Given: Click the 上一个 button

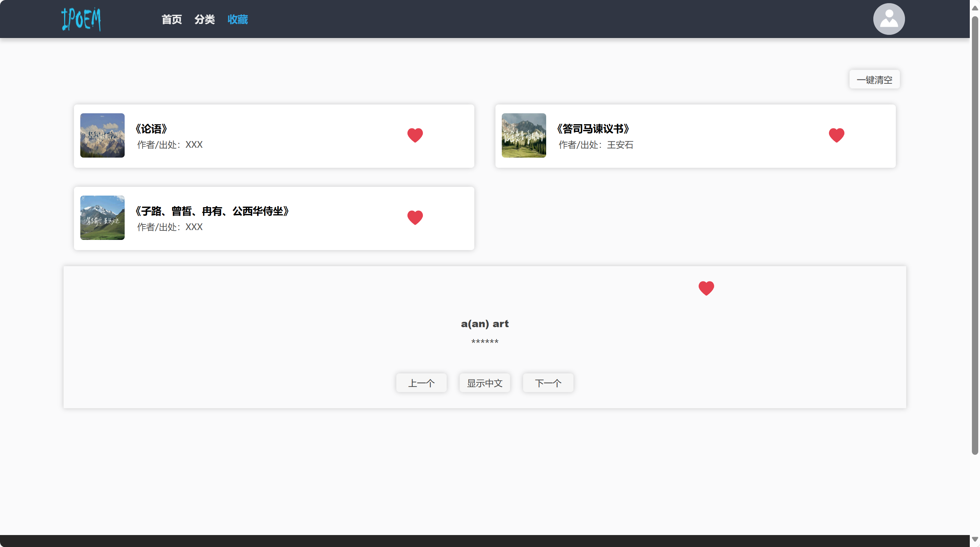Looking at the screenshot, I should click(421, 383).
